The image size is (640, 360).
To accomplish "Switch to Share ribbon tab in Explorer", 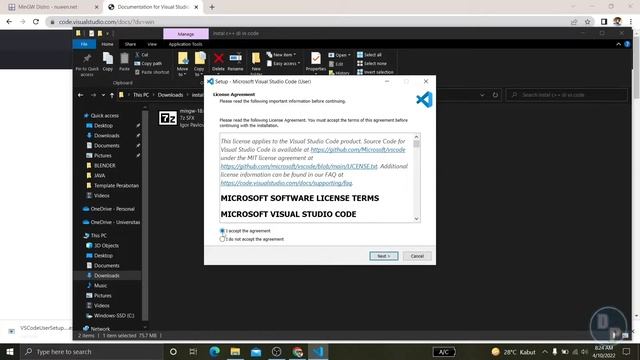I will pos(130,44).
